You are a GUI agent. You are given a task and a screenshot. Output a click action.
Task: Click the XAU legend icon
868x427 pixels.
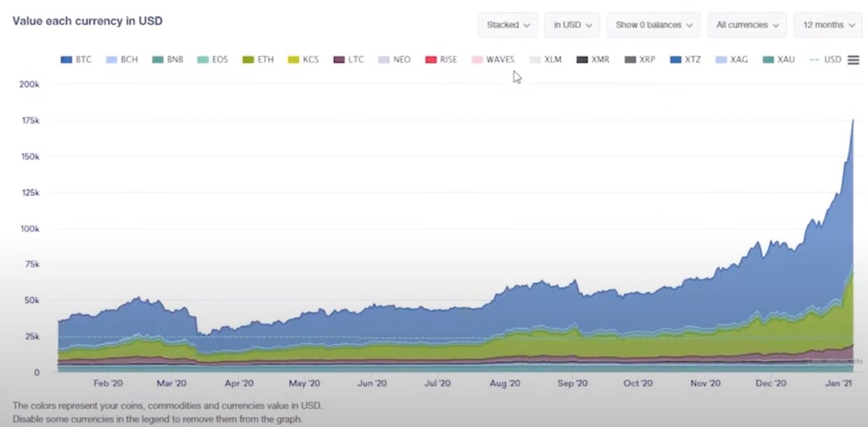coord(768,60)
